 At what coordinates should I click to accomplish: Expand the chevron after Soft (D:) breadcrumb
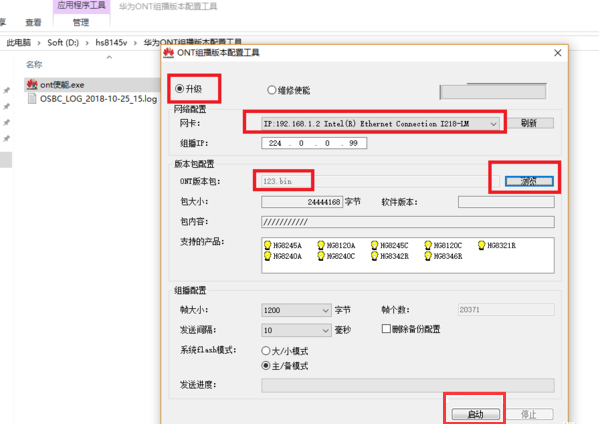(x=87, y=43)
